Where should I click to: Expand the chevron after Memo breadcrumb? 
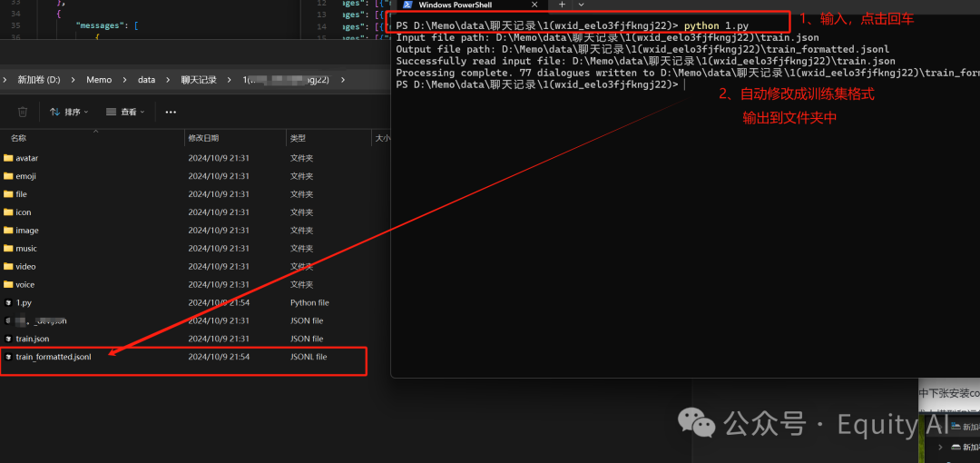125,80
